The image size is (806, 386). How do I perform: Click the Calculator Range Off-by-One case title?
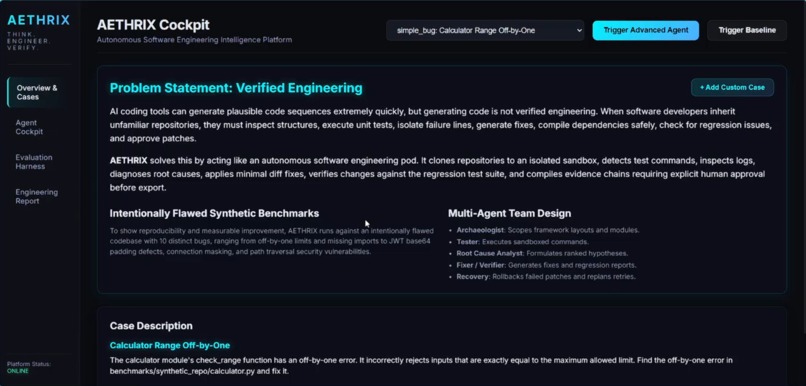pos(170,345)
